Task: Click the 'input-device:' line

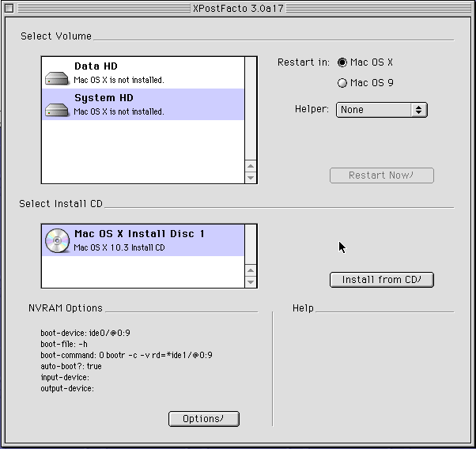Action: 65,377
